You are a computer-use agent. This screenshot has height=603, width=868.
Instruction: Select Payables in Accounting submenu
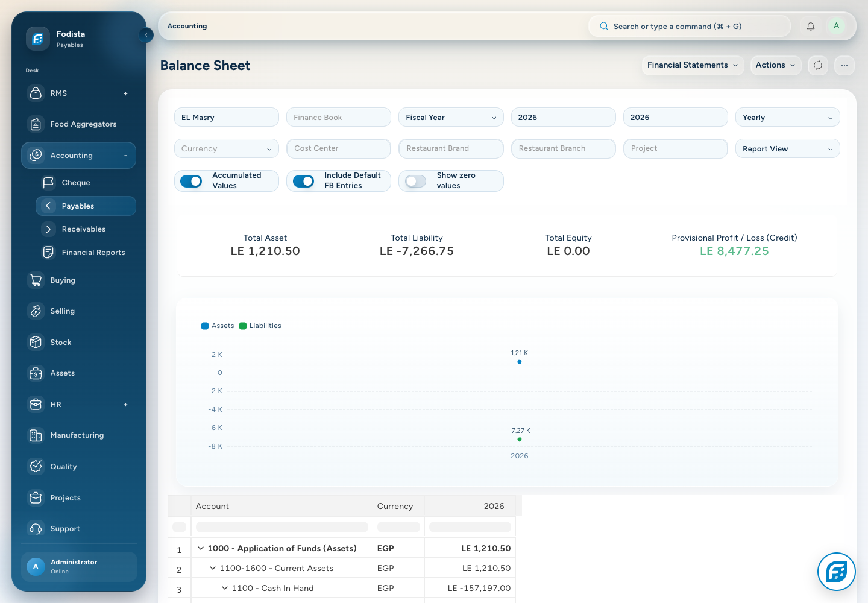point(86,206)
